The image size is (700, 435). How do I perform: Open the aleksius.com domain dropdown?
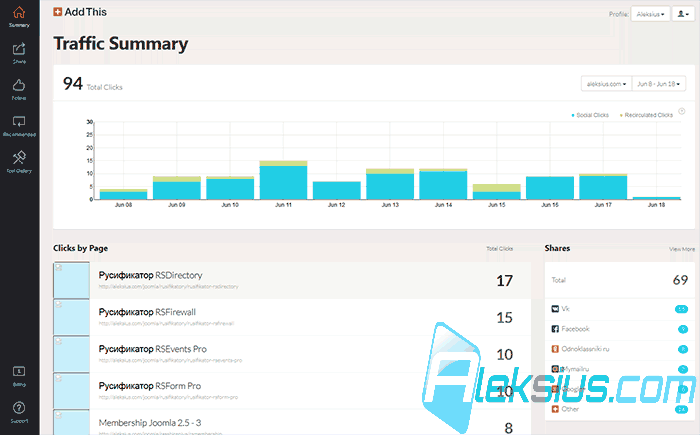click(606, 84)
